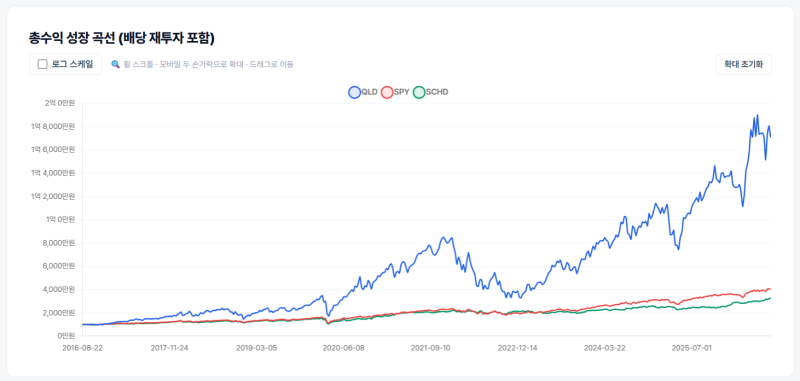Click the 2022-12-14 date label
The height and width of the screenshot is (381, 800).
coord(517,348)
